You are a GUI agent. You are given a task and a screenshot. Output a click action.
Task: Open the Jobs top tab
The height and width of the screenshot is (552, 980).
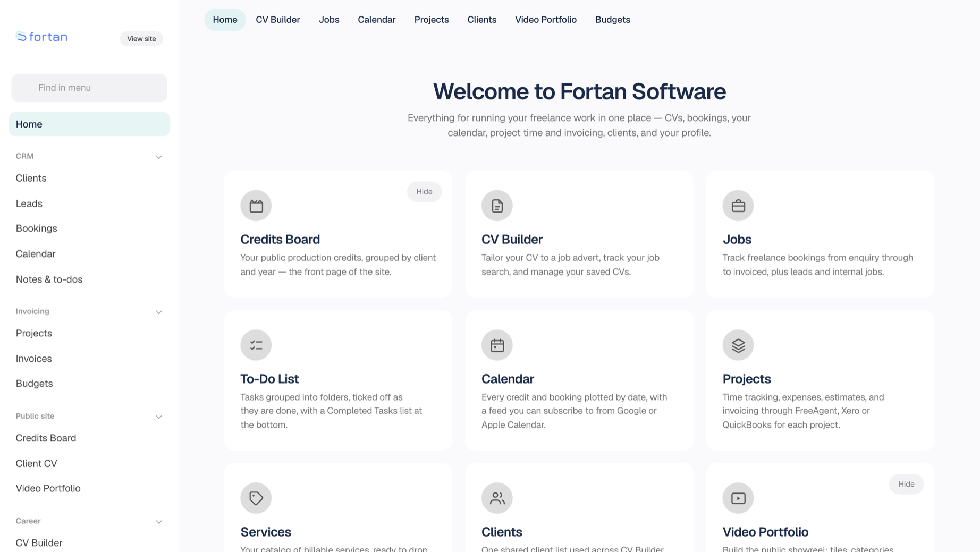tap(329, 20)
